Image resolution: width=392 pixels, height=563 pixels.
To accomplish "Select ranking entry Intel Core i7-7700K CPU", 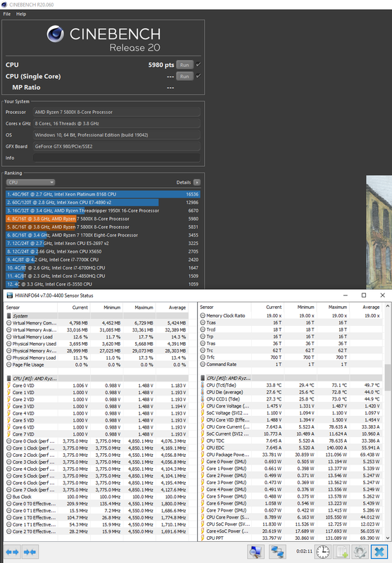I will (103, 260).
